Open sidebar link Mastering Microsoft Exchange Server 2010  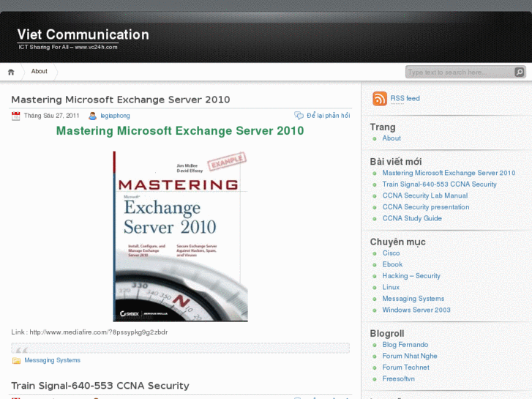pos(449,173)
